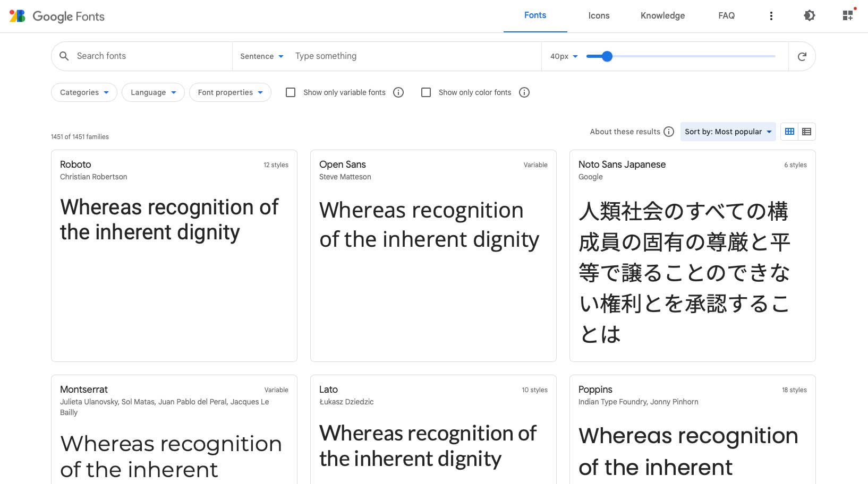
Task: Click the Google Fonts logo
Action: click(x=57, y=16)
